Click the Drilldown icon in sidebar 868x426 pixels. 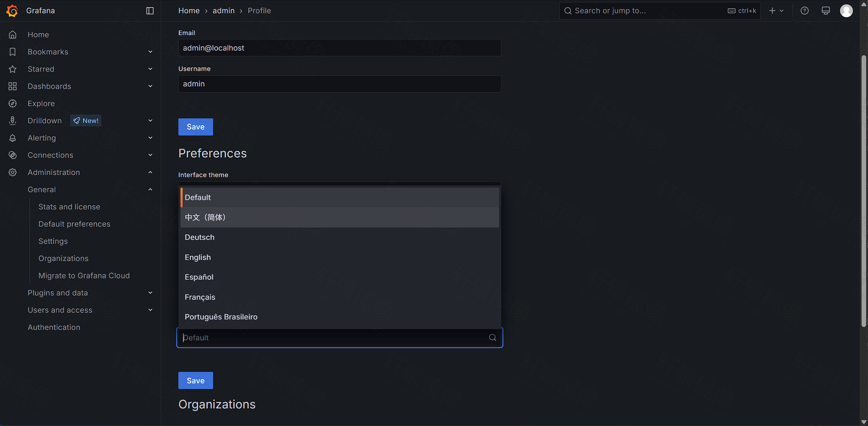tap(13, 121)
